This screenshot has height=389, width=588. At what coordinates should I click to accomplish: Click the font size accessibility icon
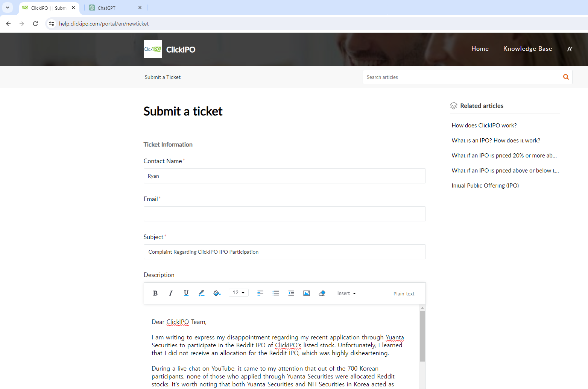point(570,49)
